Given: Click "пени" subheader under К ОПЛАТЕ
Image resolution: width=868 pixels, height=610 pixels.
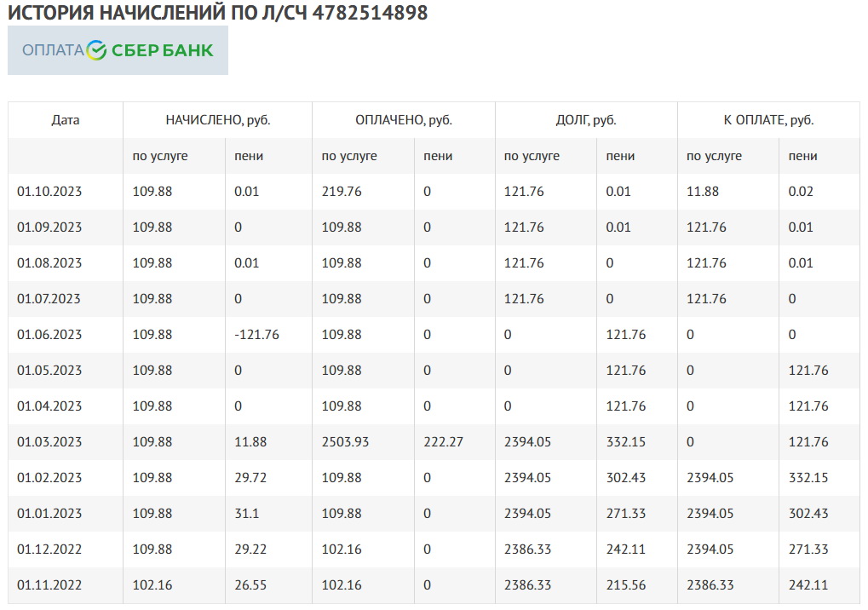Looking at the screenshot, I should pos(802,156).
